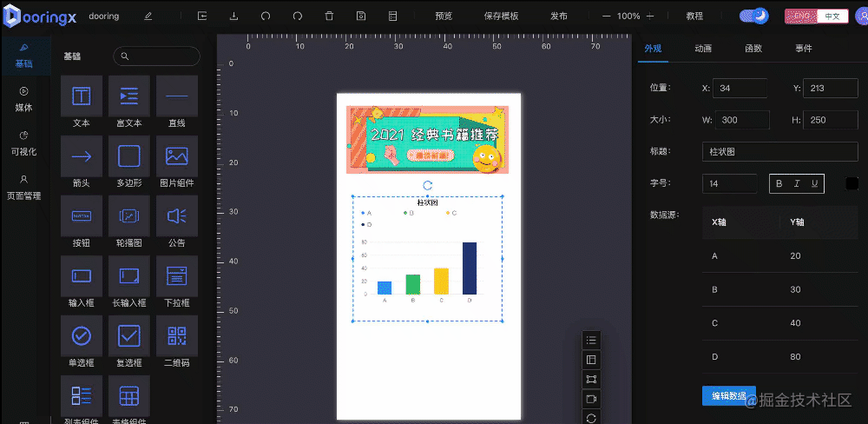Click the undo icon in top toolbar
868x424 pixels.
pos(266,16)
